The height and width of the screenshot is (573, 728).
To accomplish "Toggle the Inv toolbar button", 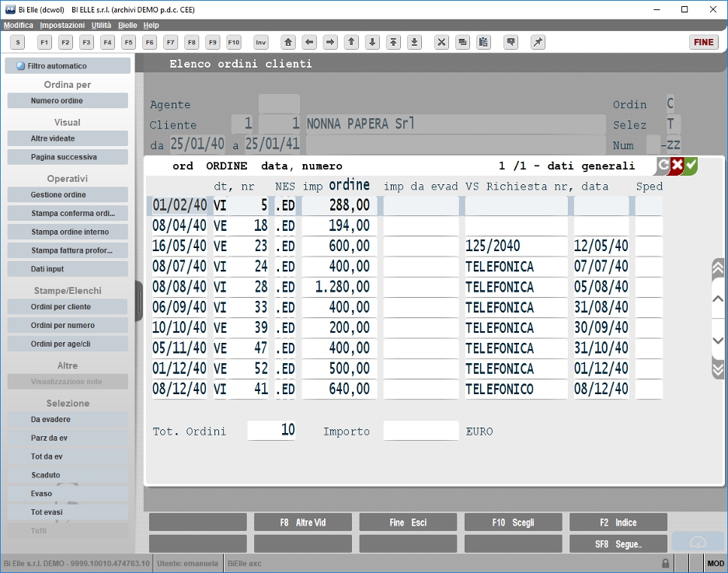I will (261, 42).
